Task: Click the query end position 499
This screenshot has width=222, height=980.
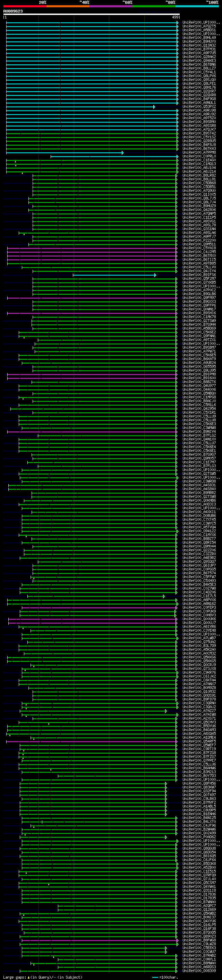Action: point(175,17)
